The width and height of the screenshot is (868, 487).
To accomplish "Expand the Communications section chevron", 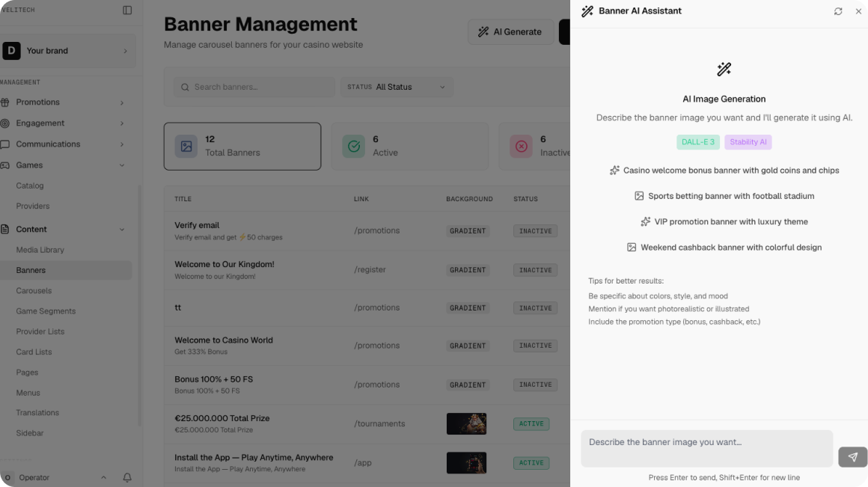I will click(x=122, y=144).
